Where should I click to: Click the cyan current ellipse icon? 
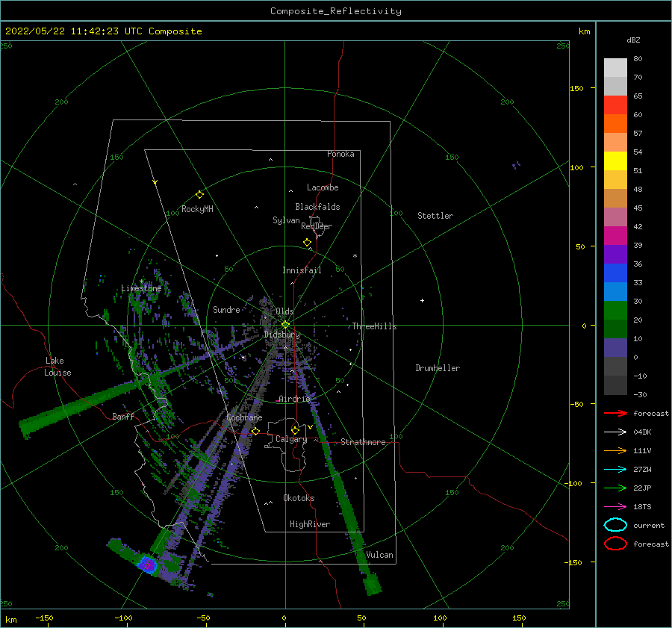point(615,525)
